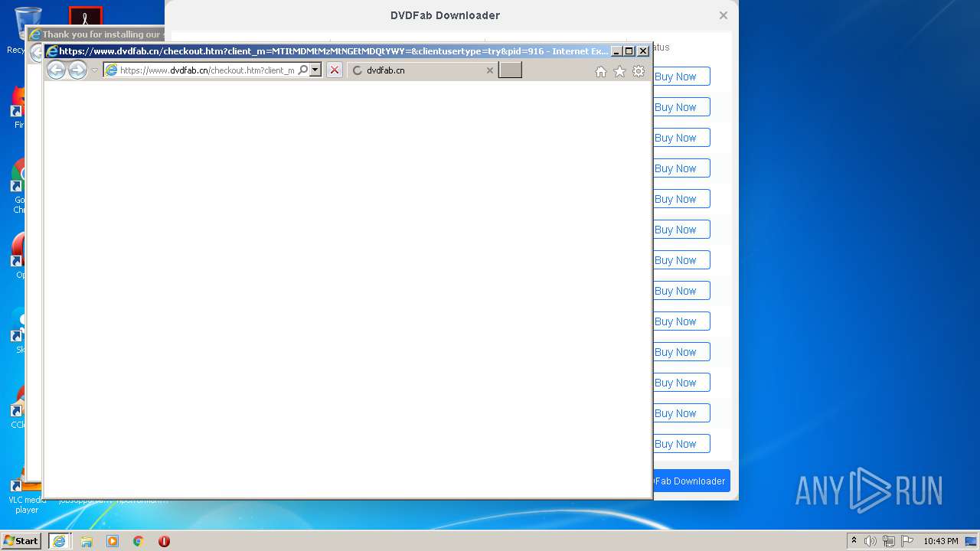The height and width of the screenshot is (551, 980).
Task: Click the Forward arrow in Internet Explorer
Action: pyautogui.click(x=77, y=70)
